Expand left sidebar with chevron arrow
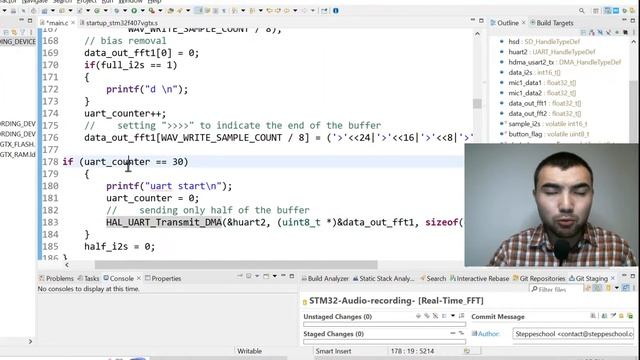Image resolution: width=640 pixels, height=360 pixels. pos(30,341)
